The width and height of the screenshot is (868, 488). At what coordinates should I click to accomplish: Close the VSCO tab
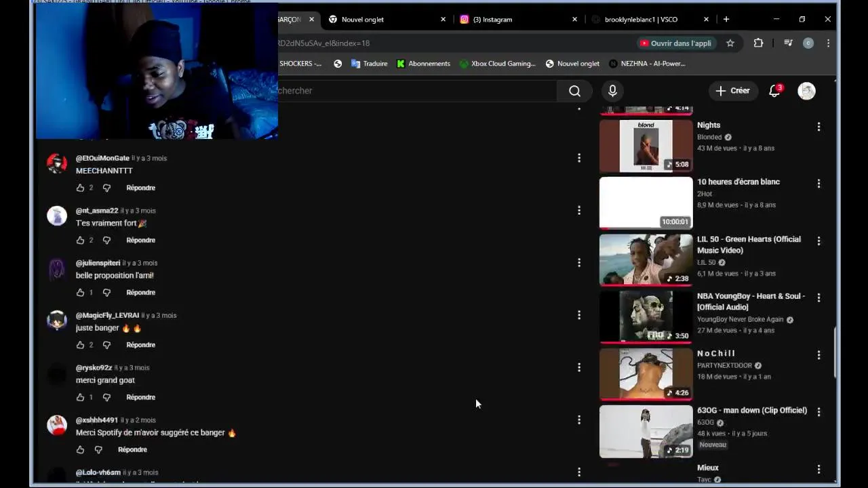(x=706, y=20)
